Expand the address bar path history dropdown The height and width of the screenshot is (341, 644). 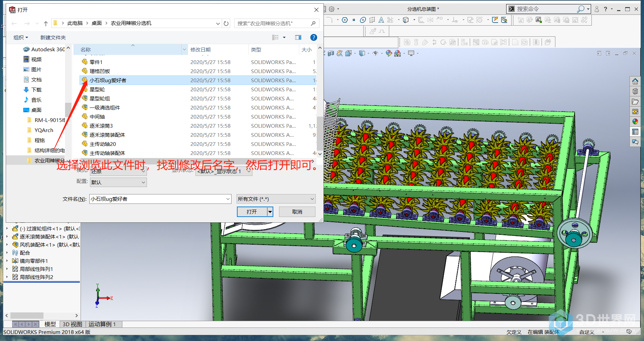click(218, 23)
